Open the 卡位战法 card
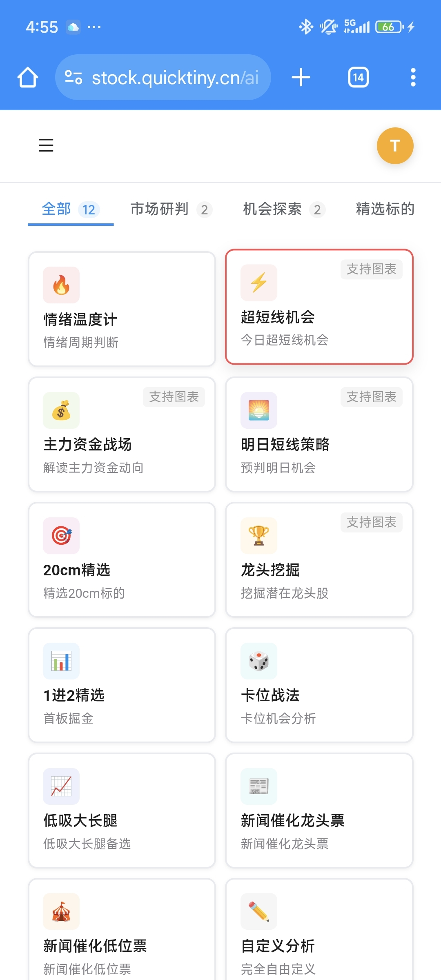Viewport: 441px width, 980px height. coord(319,685)
